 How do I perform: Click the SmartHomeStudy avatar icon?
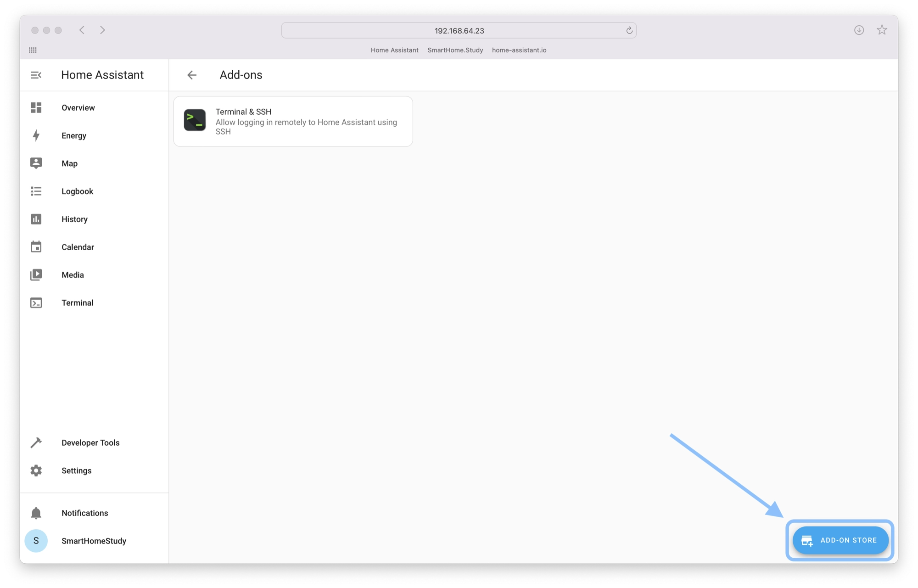[x=36, y=541]
